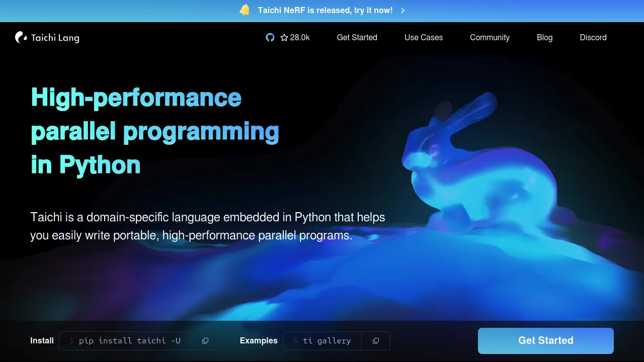
Task: Open the Community menu item
Action: (x=490, y=37)
